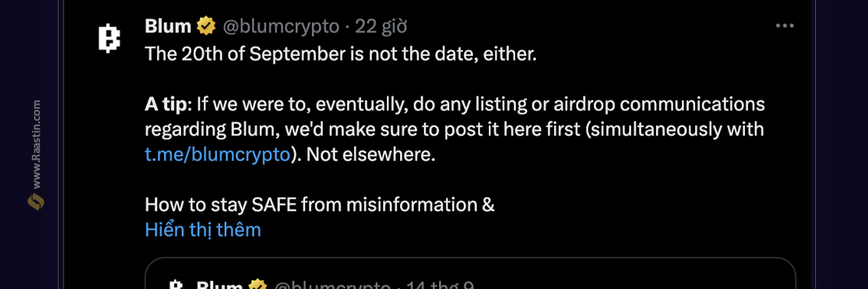
Task: Click the "22 giờ" timestamp
Action: click(380, 27)
